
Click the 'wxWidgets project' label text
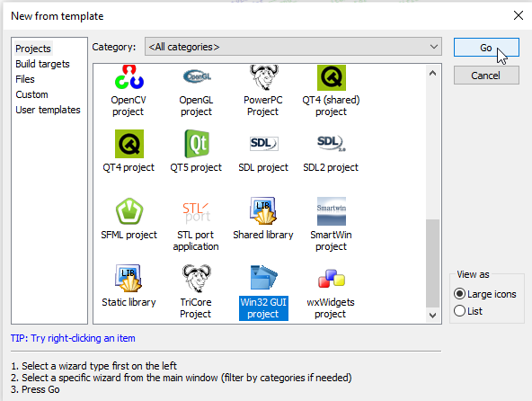[331, 308]
